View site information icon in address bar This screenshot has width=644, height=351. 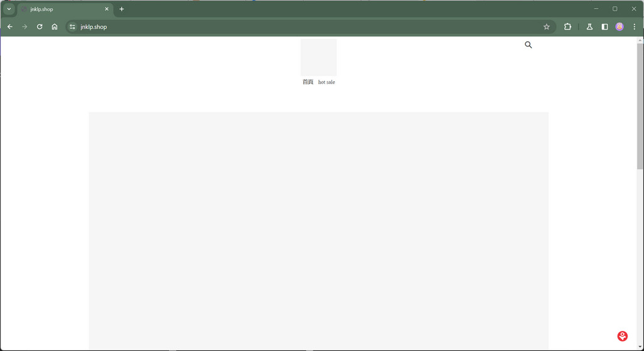click(72, 27)
